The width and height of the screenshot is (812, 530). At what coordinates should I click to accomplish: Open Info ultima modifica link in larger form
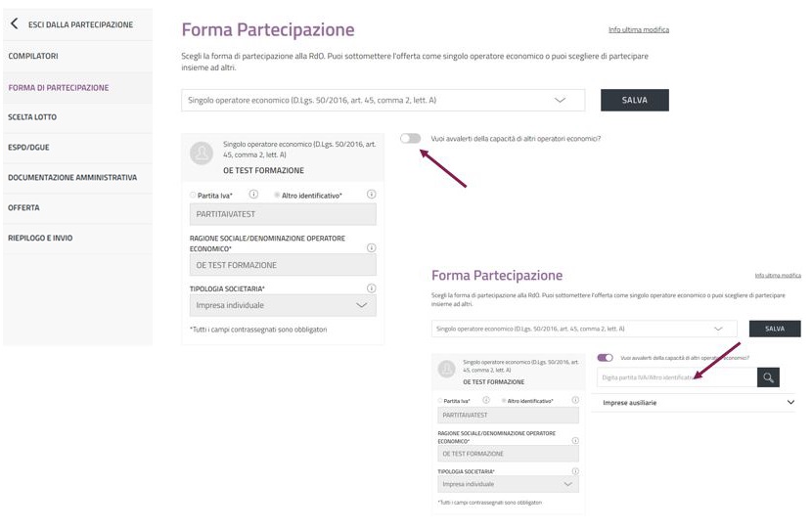point(638,29)
